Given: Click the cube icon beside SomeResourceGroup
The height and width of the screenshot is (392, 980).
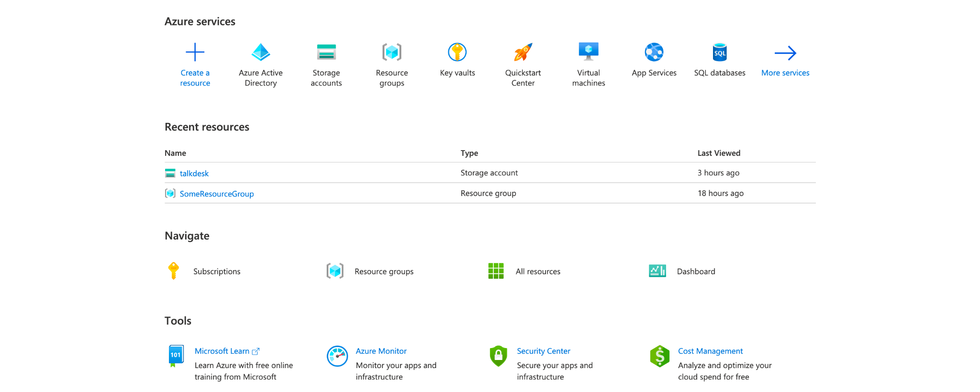Looking at the screenshot, I should pos(170,193).
